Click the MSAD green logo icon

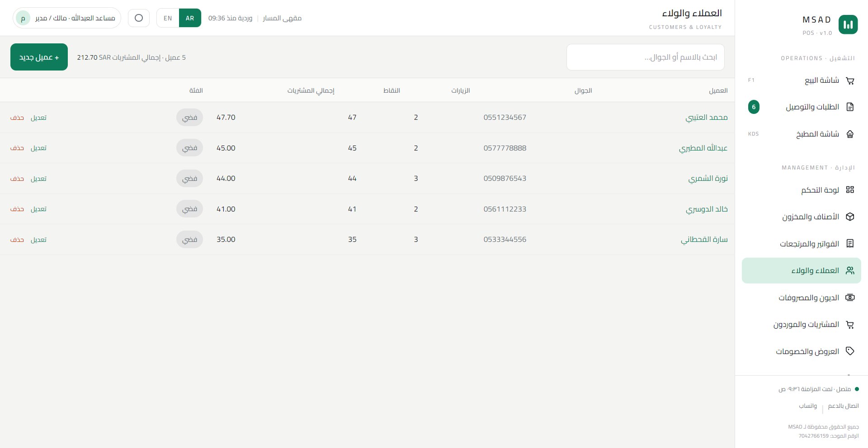(848, 24)
